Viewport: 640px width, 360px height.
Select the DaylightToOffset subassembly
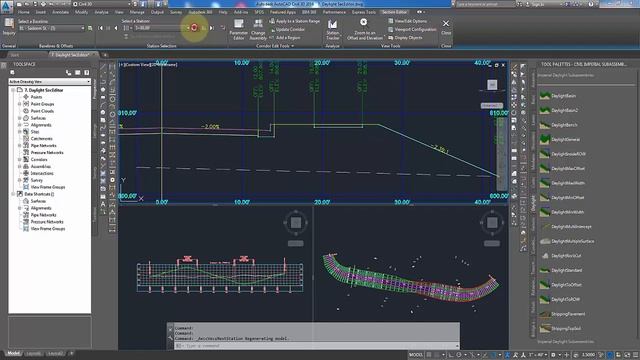tap(560, 284)
